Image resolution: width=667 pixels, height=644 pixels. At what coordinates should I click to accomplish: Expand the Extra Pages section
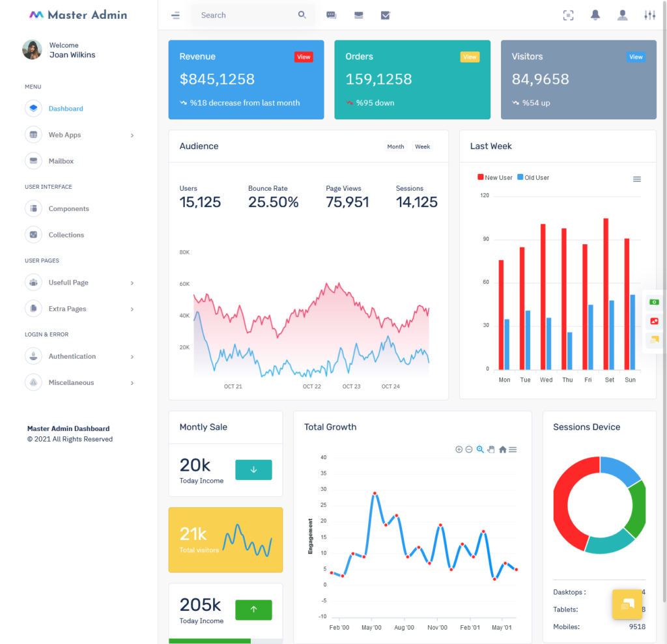[x=66, y=309]
